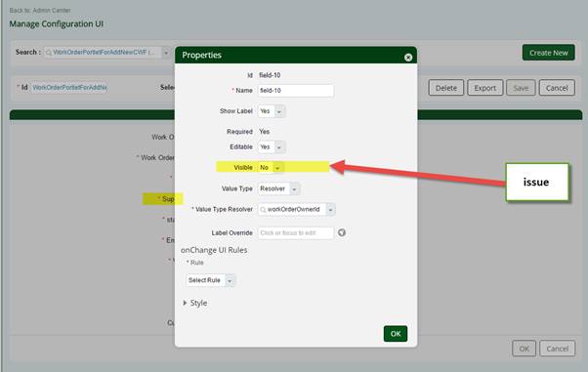
Task: Click the Id value field-10 text
Action: (x=270, y=75)
